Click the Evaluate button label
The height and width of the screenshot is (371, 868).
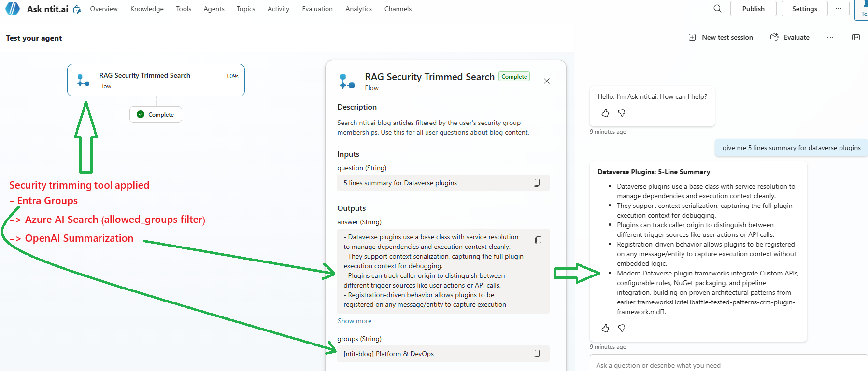(797, 37)
